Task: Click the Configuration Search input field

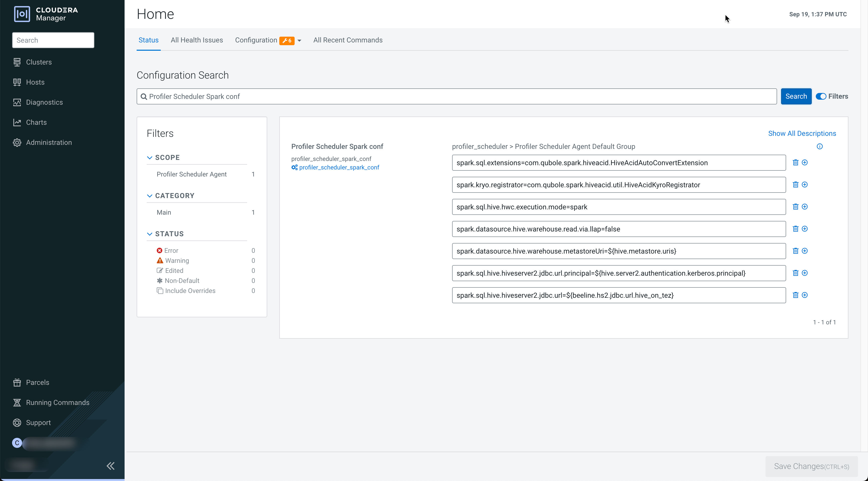Action: (x=456, y=96)
